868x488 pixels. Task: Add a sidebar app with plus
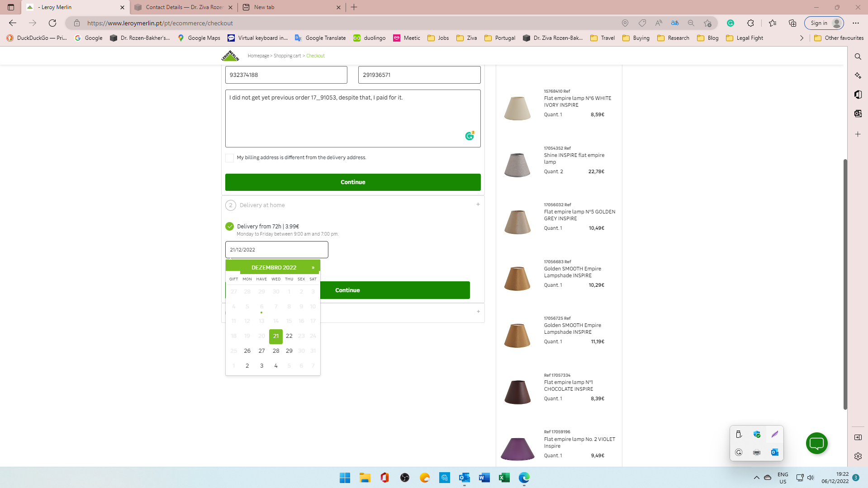click(x=858, y=134)
